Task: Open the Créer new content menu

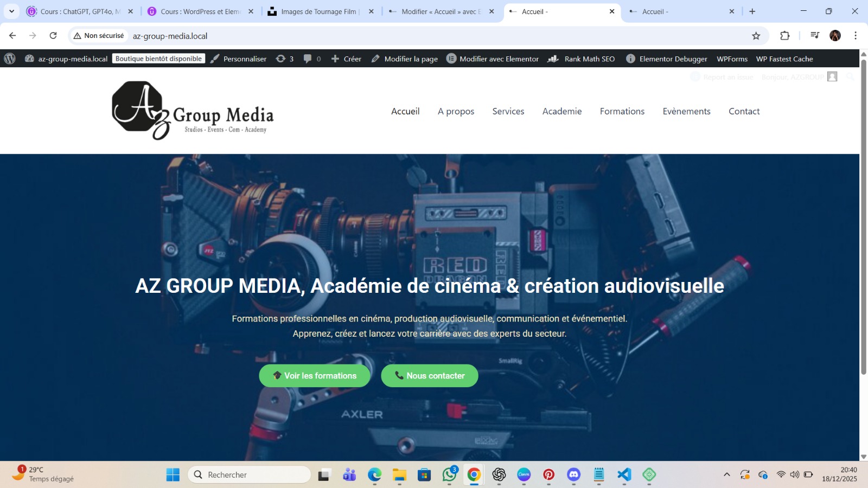Action: point(346,59)
